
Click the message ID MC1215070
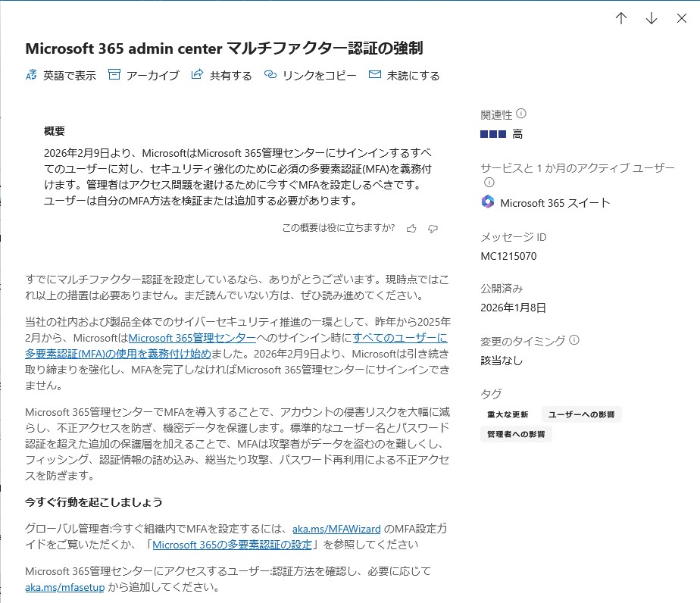click(508, 256)
